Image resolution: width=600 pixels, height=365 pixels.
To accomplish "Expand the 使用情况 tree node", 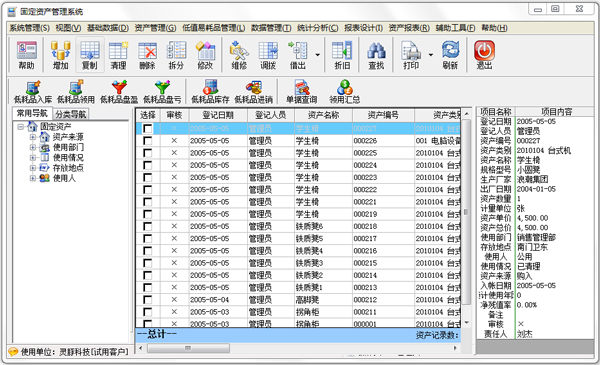I will click(x=33, y=158).
